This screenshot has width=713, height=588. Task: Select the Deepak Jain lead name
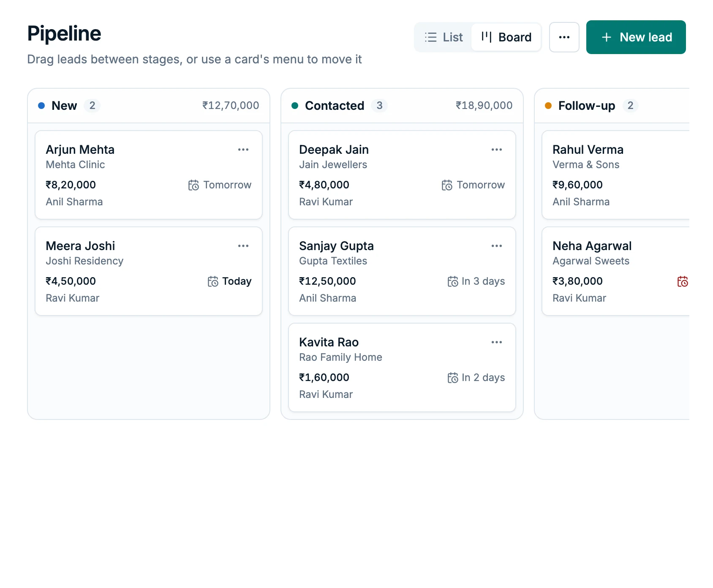[334, 150]
